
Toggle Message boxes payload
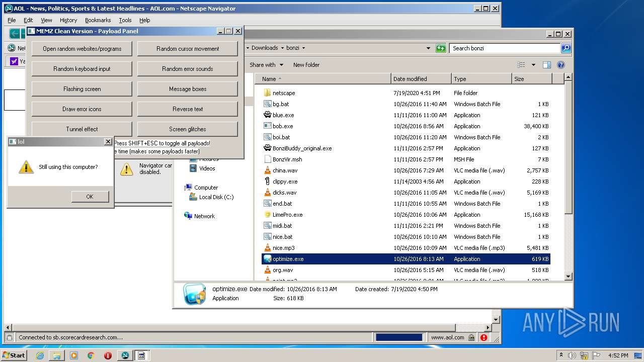[188, 89]
